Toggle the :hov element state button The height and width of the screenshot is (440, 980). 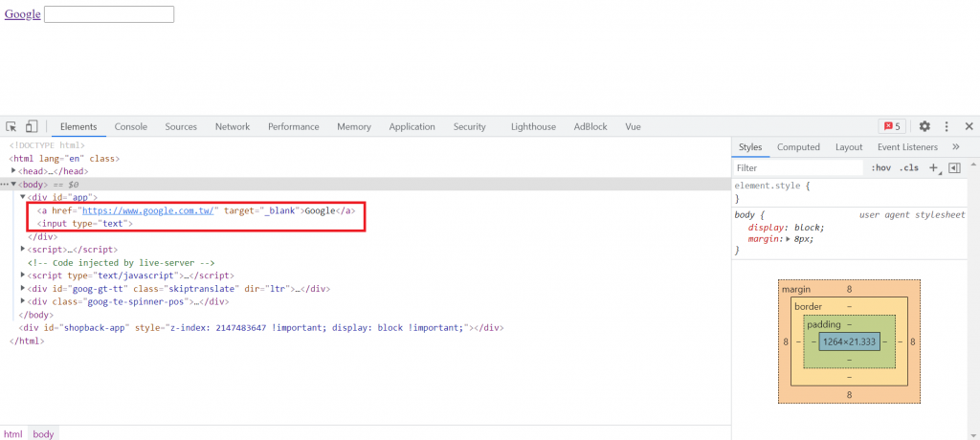click(880, 167)
